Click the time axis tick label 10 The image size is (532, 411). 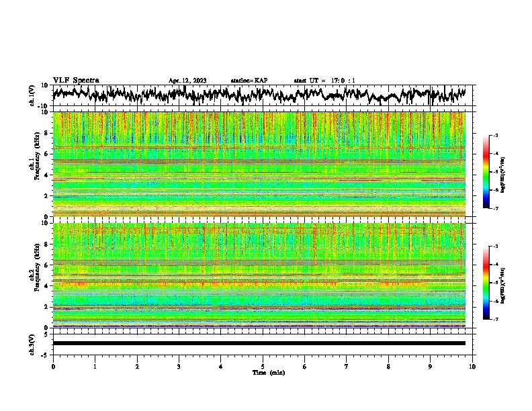[472, 367]
